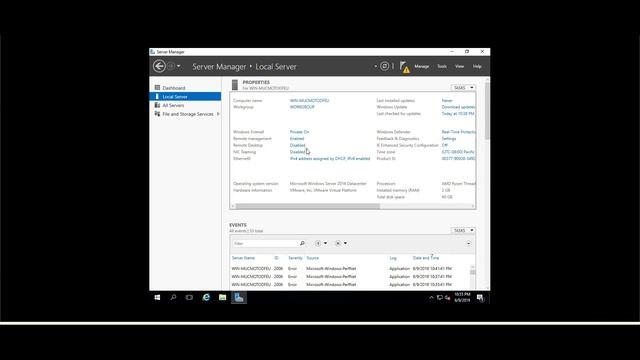Click the WORKGROUP link
The image size is (640, 360).
tap(302, 107)
